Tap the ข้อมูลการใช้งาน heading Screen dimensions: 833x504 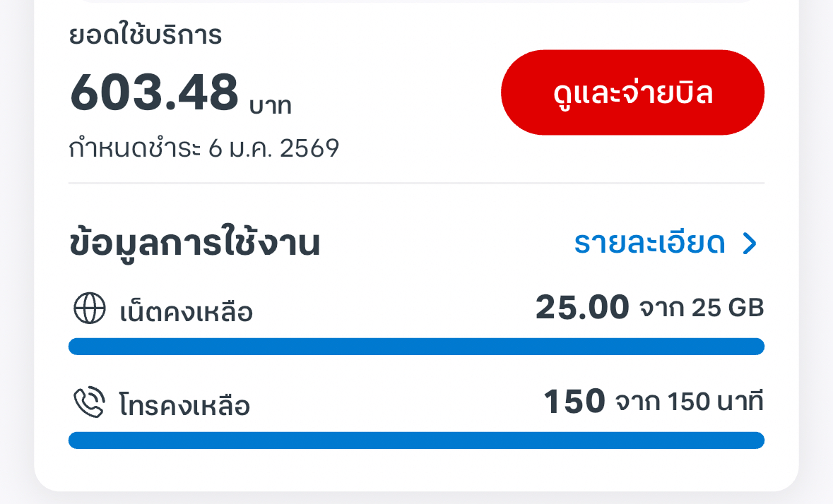[x=195, y=244]
